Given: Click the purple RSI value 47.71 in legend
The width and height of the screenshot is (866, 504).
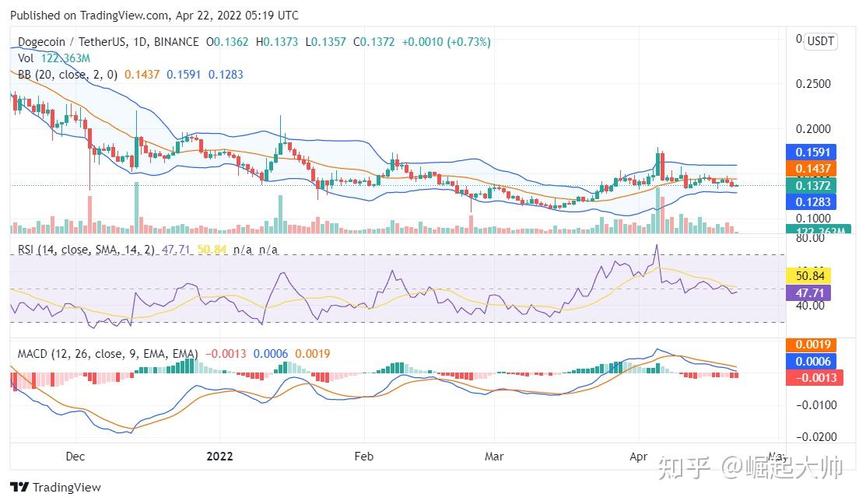Looking at the screenshot, I should point(175,250).
